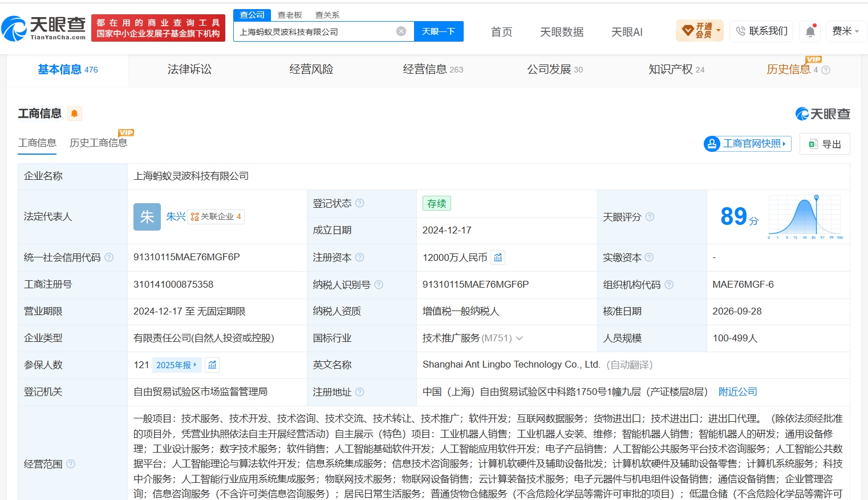This screenshot has width=868, height=500.
Task: Show help for 统一社会信用代码
Action: (x=109, y=257)
